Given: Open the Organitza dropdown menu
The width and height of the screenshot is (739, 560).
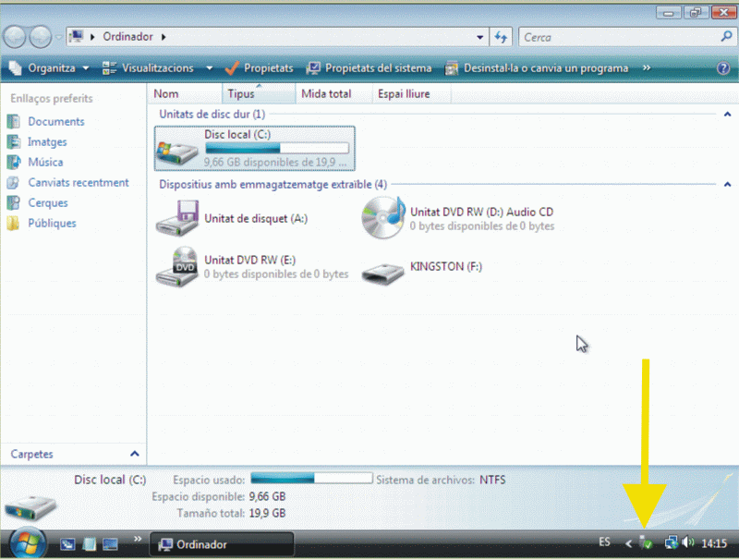Looking at the screenshot, I should click(x=48, y=68).
